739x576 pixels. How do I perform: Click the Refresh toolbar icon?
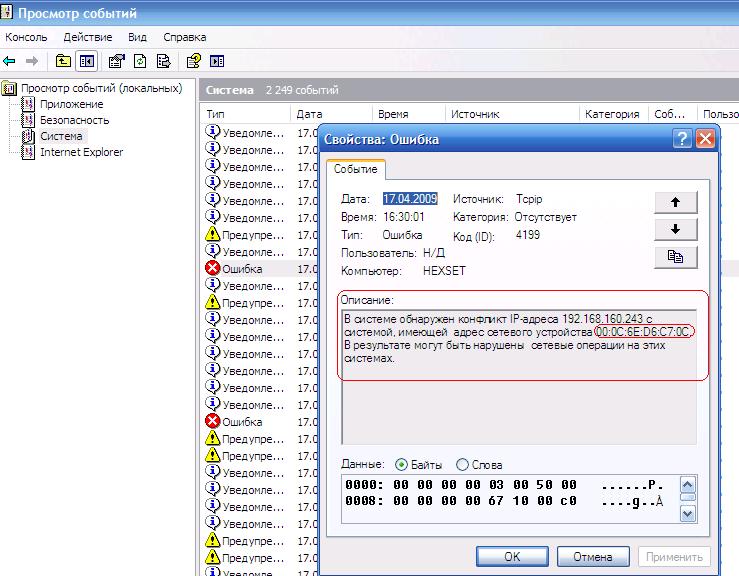[x=140, y=60]
